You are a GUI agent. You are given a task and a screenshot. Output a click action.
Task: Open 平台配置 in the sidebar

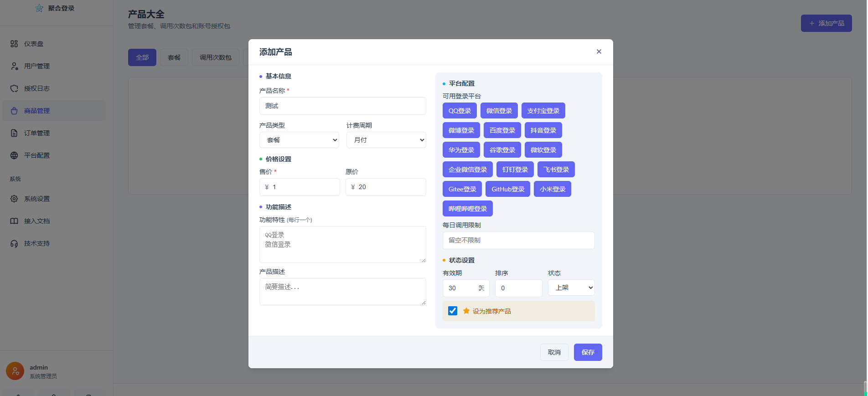(x=54, y=155)
